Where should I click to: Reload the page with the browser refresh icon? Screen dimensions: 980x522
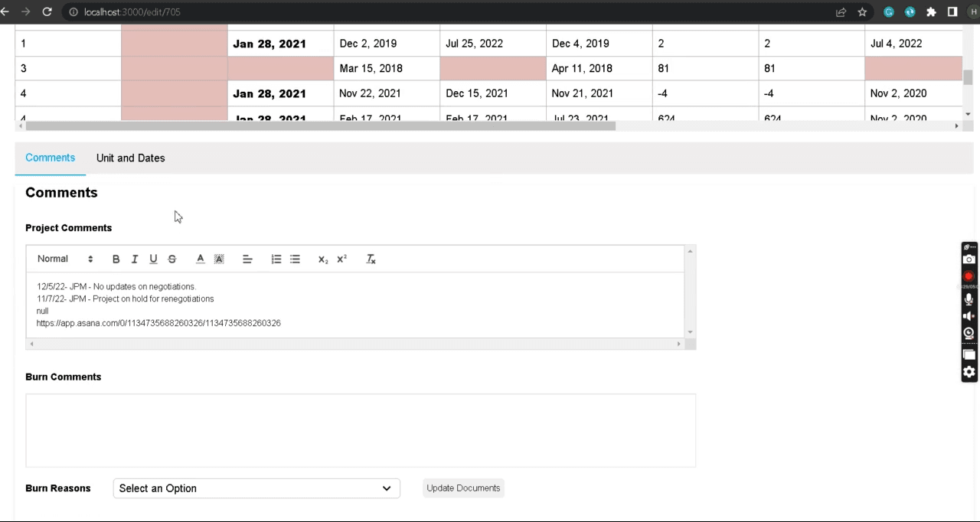click(47, 12)
